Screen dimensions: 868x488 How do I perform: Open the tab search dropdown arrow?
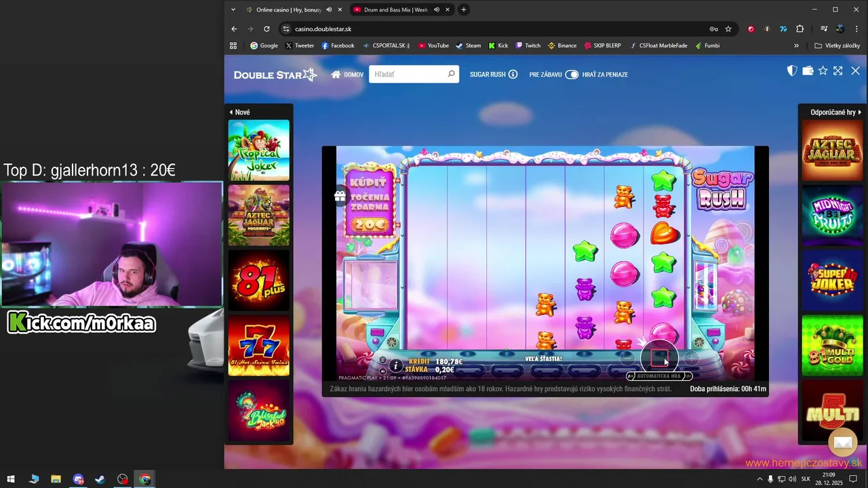point(233,9)
